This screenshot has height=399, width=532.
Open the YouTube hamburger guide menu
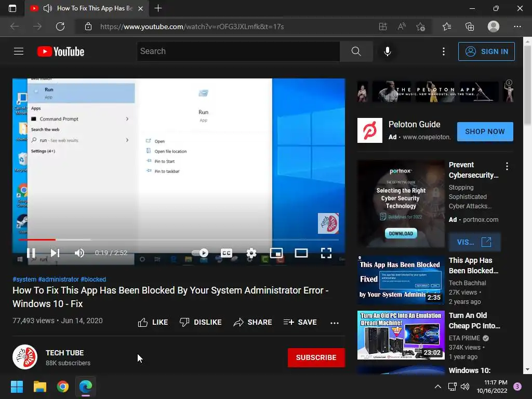(19, 51)
